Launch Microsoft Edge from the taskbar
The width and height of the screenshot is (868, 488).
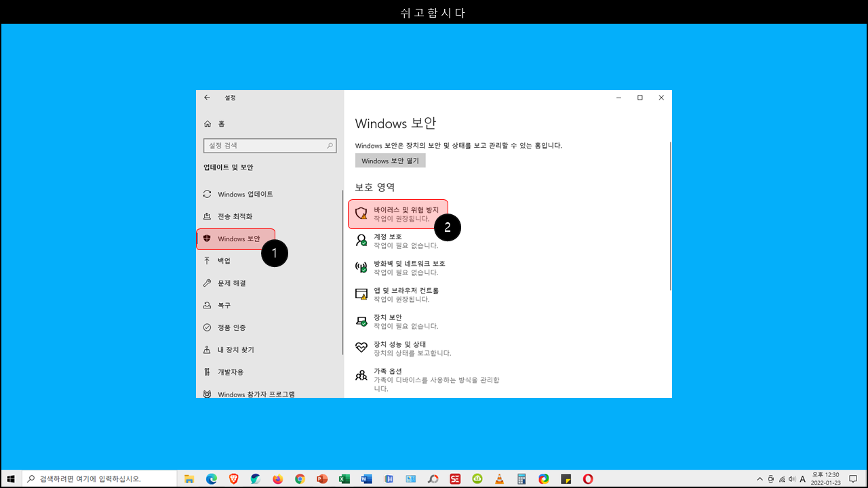(212, 479)
